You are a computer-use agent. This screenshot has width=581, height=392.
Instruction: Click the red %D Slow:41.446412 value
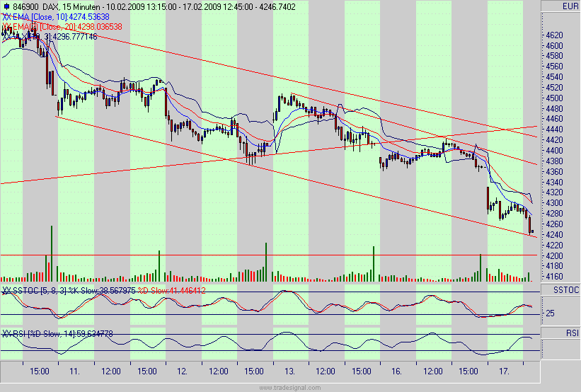(171, 291)
